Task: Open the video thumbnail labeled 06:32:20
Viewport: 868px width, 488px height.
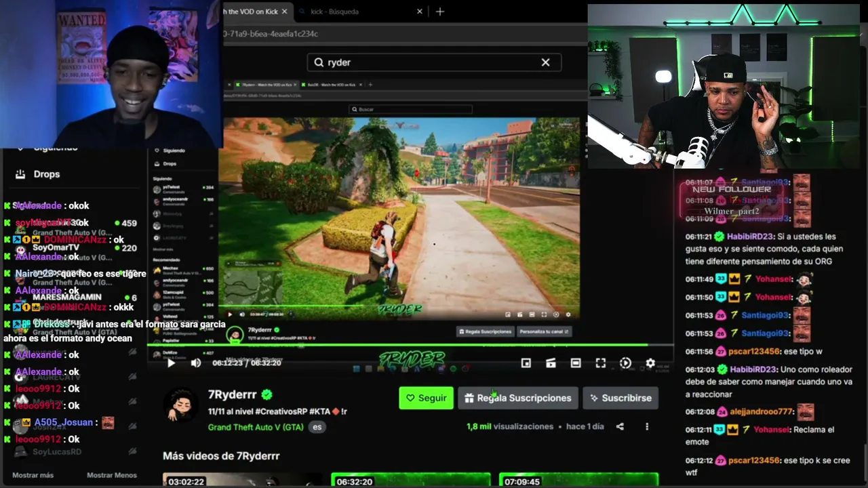Action: 411,481
